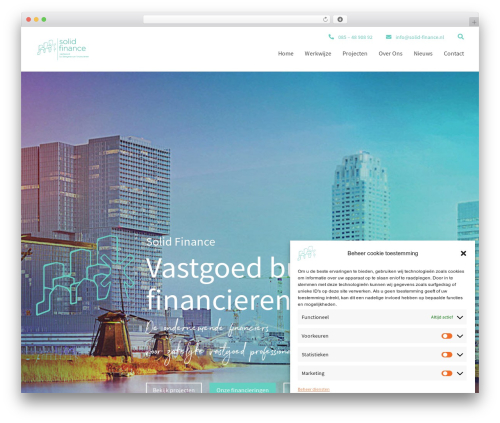Click the phone icon in header
This screenshot has height=423, width=500.
click(x=331, y=37)
